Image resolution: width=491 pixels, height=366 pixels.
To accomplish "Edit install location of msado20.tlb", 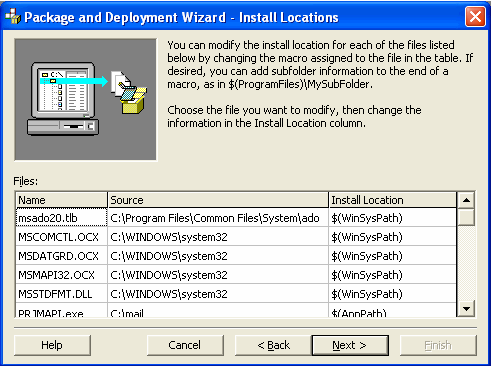I will coord(392,218).
